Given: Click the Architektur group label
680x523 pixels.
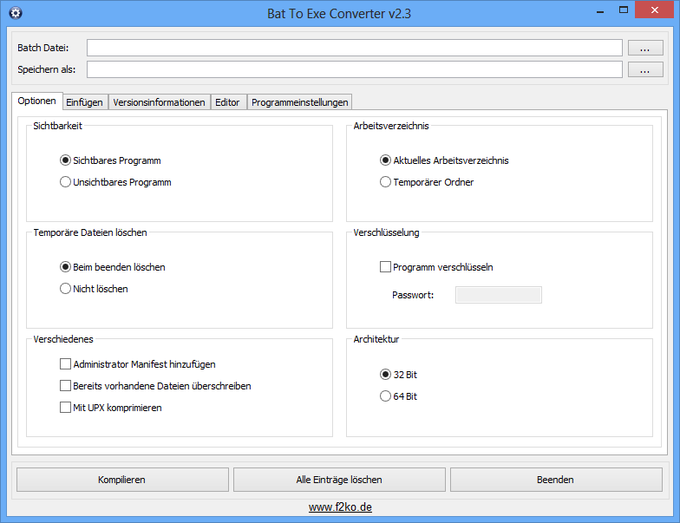Looking at the screenshot, I should click(x=376, y=339).
